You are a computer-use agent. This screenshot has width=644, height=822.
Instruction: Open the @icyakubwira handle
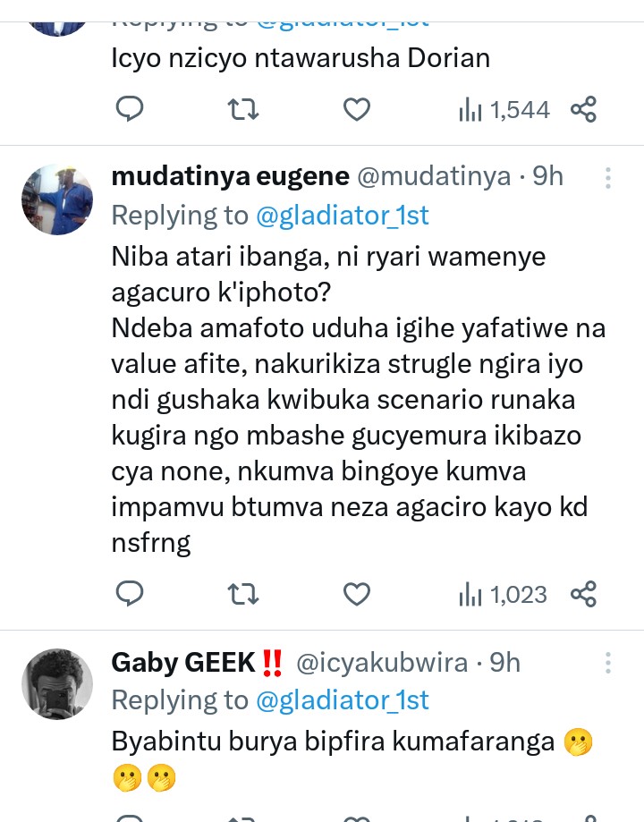382,663
